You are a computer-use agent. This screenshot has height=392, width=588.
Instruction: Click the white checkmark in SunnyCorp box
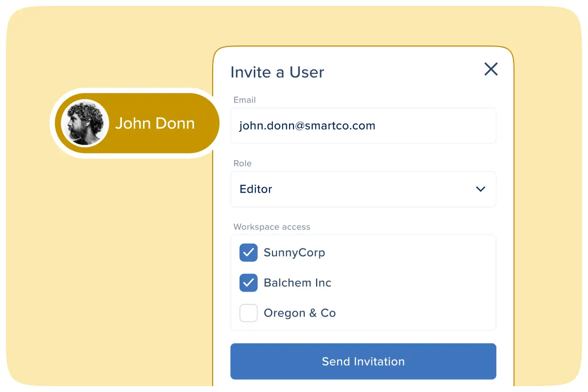[248, 253]
